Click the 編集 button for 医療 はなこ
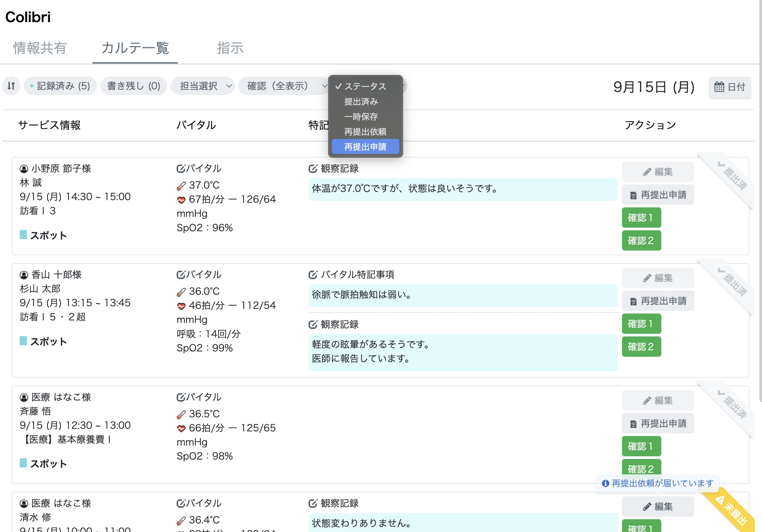This screenshot has height=532, width=762. tap(657, 400)
